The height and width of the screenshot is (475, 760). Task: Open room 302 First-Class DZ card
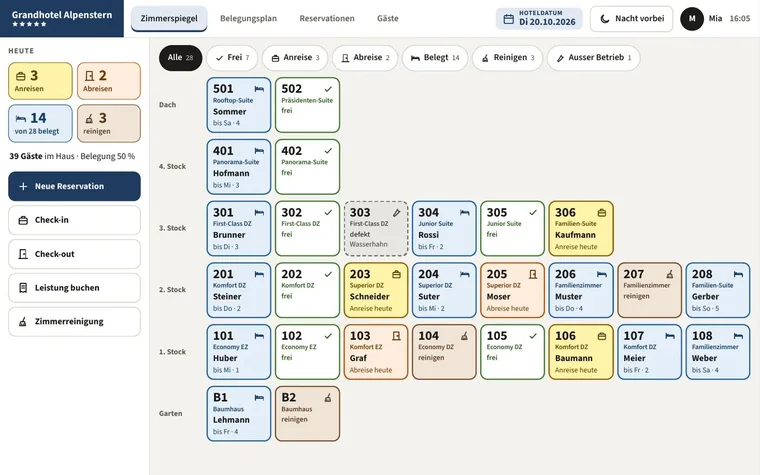307,228
